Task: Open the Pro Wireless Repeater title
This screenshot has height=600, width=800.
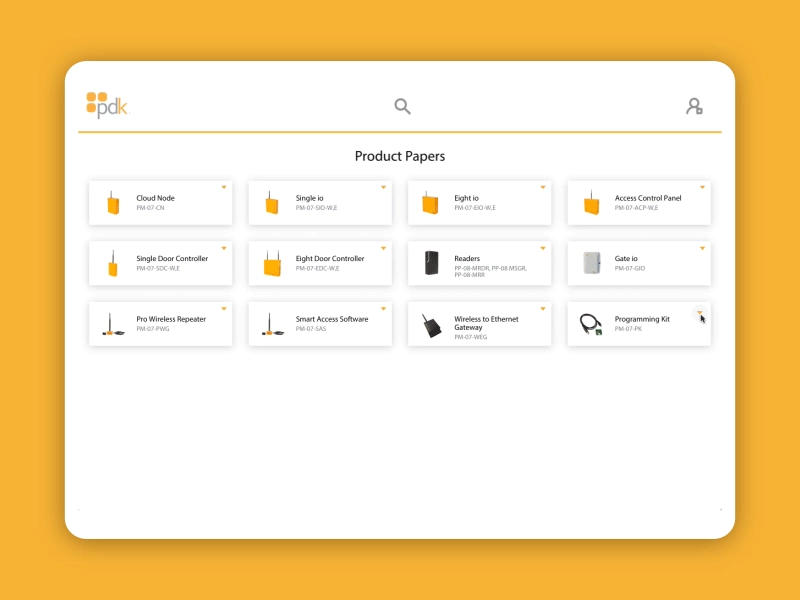Action: tap(171, 319)
